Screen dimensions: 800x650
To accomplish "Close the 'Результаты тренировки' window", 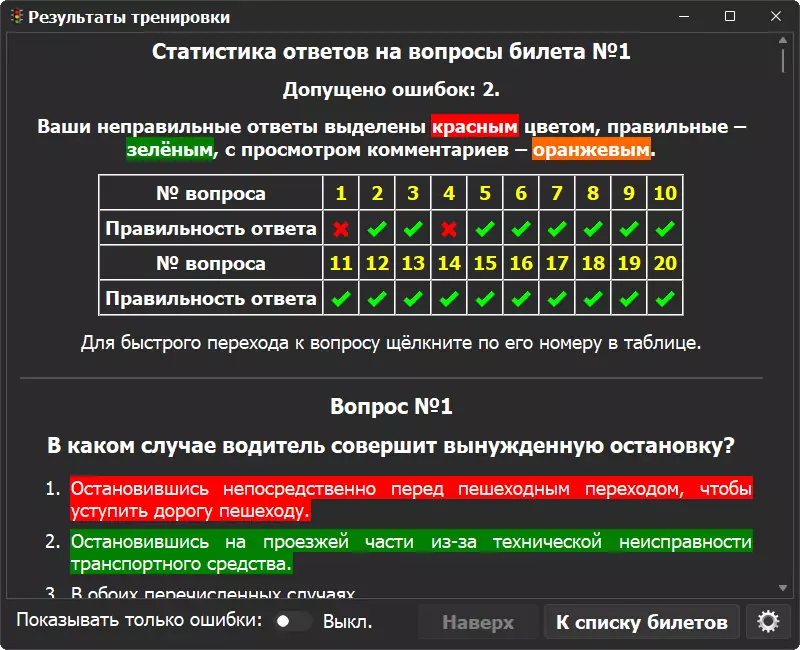I will pos(776,16).
